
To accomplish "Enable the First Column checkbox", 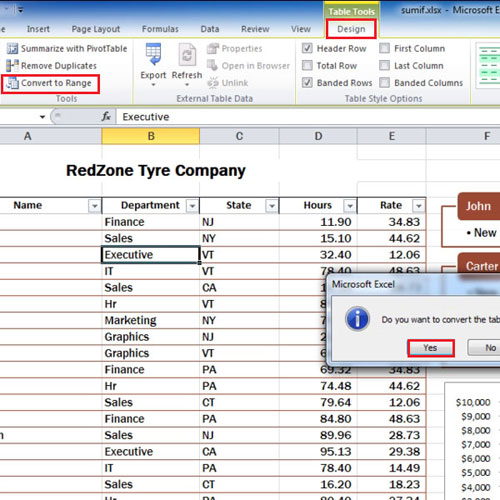I will point(384,48).
